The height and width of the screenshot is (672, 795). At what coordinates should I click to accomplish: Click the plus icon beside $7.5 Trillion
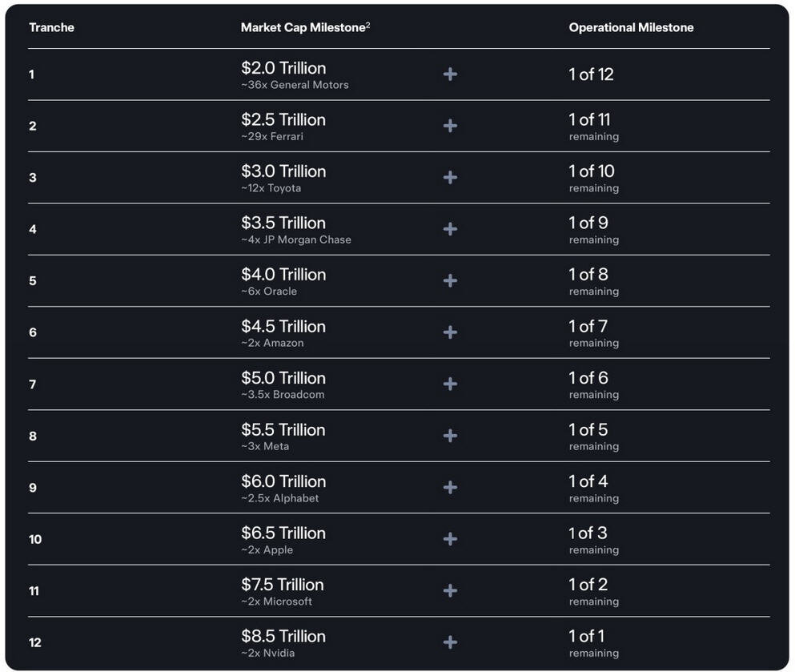coord(450,590)
